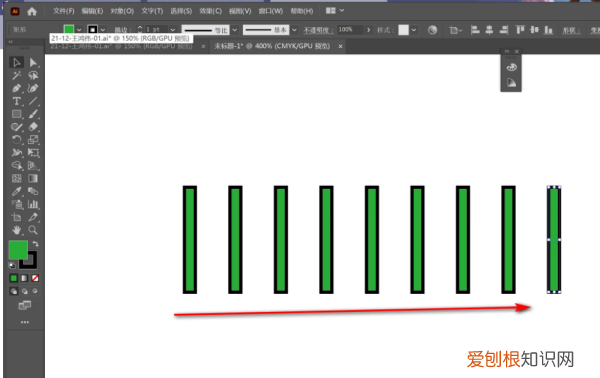Open the workspace switcher chevron
600x378 pixels.
(x=342, y=11)
